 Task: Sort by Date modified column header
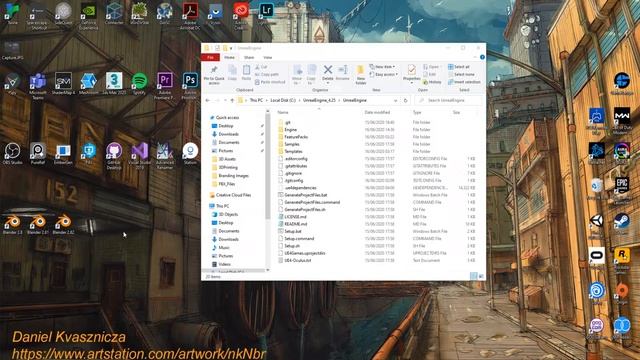(x=377, y=112)
